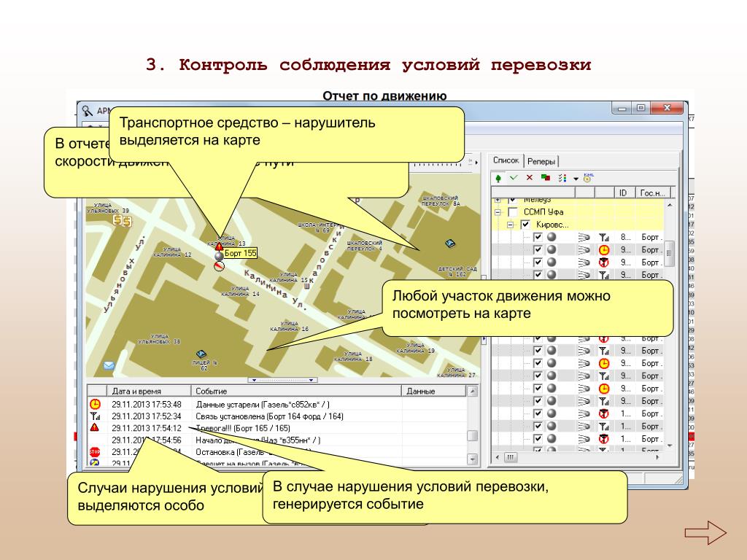Click the yellow clock icon of Данные устарели event
The image size is (747, 560).
[96, 404]
